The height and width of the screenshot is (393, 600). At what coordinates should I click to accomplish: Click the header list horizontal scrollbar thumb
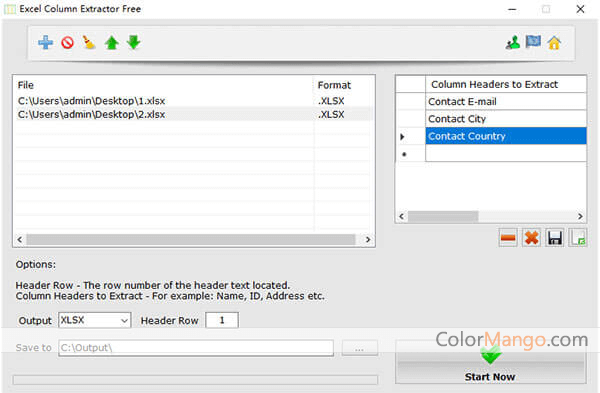click(x=443, y=216)
